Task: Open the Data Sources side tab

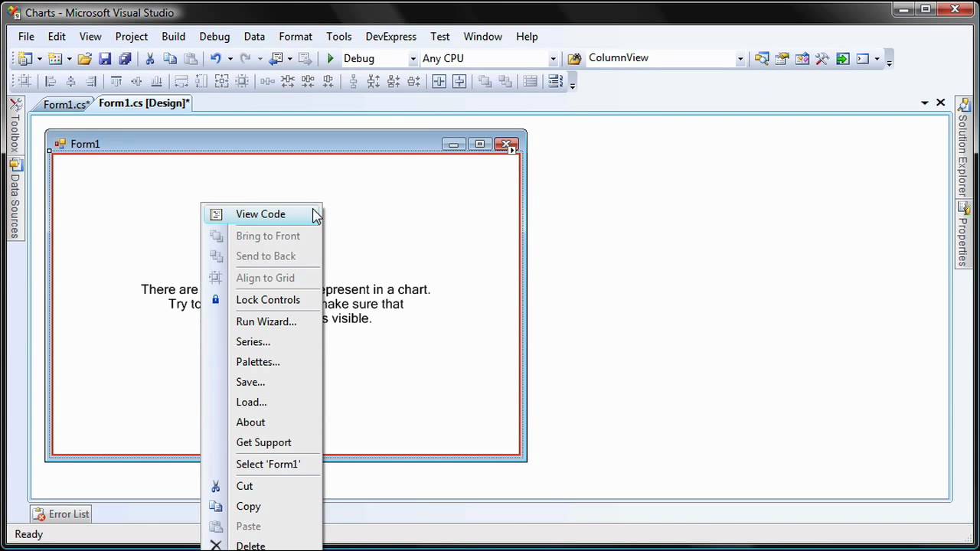Action: pos(15,198)
